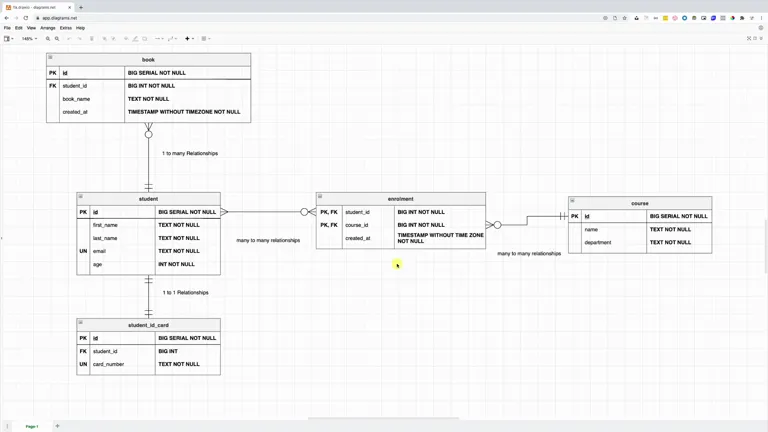Click the horizontal scrollbar at bottom
The image size is (768, 432).
pos(384,418)
